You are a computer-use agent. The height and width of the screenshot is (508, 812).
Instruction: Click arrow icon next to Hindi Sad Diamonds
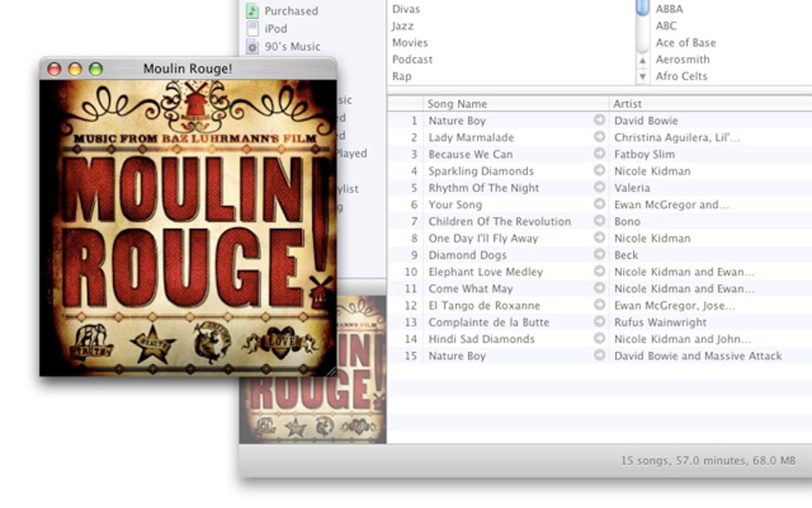[x=599, y=338]
